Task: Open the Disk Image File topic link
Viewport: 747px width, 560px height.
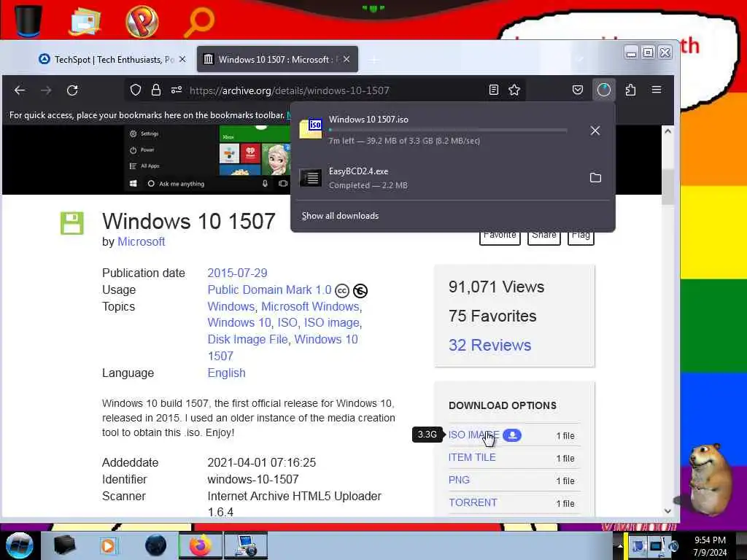Action: [248, 339]
